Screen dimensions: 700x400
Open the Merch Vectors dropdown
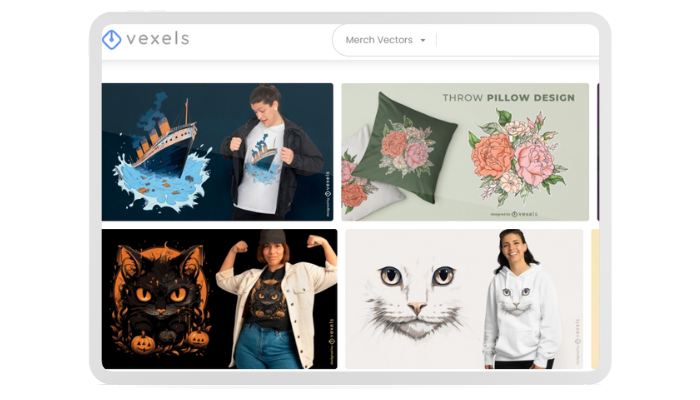pyautogui.click(x=385, y=40)
